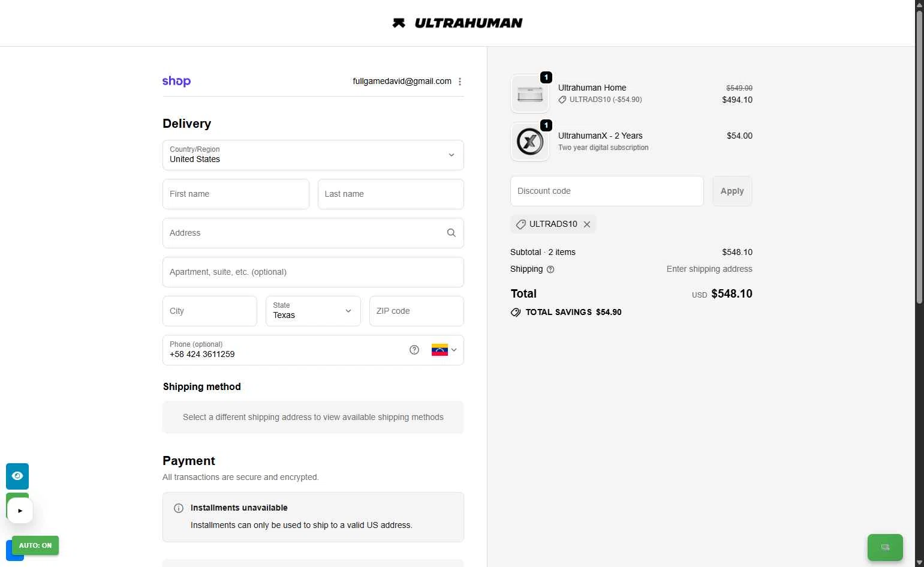Click the shipping info question mark icon

[x=550, y=269]
